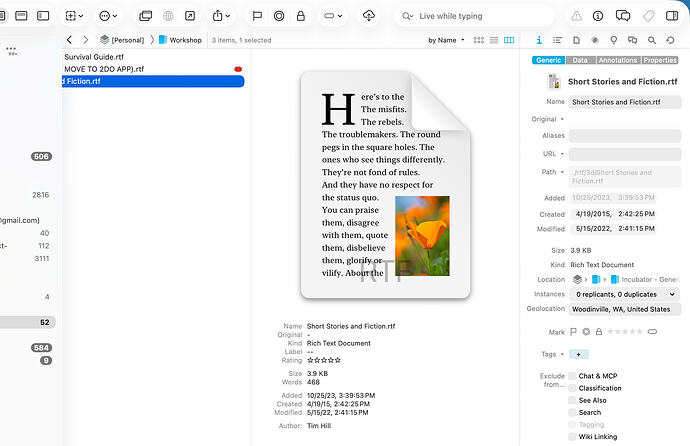This screenshot has width=690, height=446.
Task: Set rating stars in the Mark row
Action: (624, 332)
